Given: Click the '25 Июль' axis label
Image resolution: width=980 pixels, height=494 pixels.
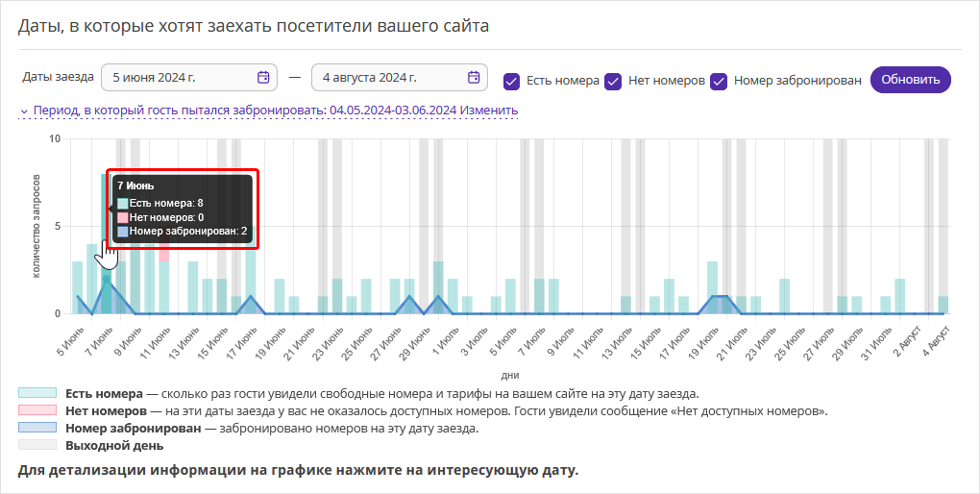Looking at the screenshot, I should (x=790, y=341).
